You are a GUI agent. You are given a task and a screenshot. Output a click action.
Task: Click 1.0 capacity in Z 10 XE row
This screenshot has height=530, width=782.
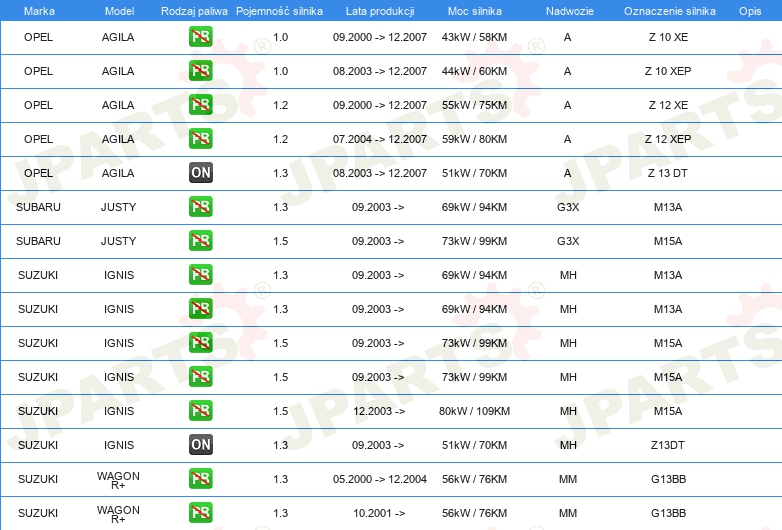[281, 37]
